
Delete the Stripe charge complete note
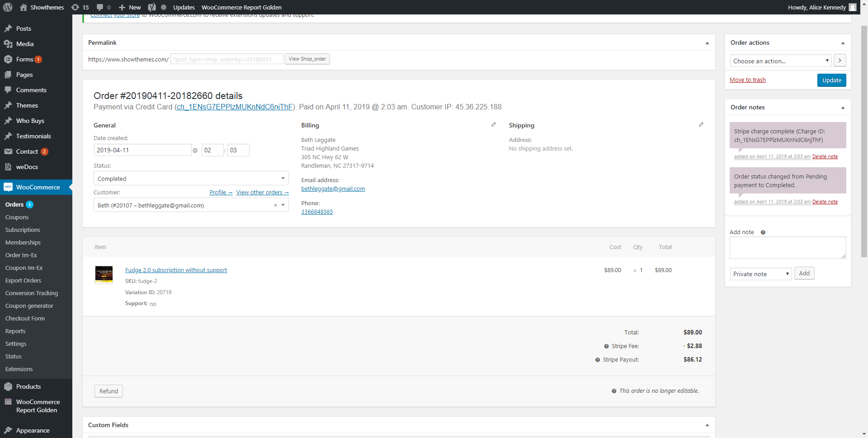825,157
